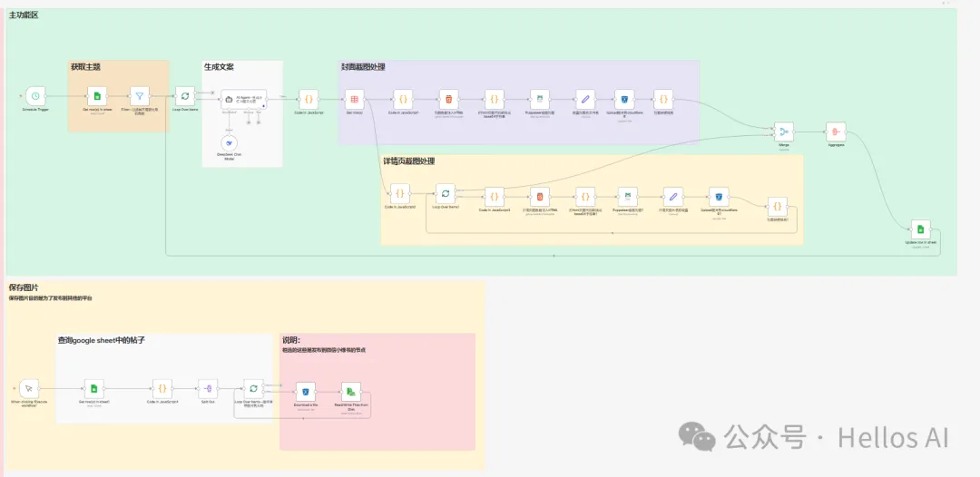Image resolution: width=980 pixels, height=477 pixels.
Task: Select the Update row in sheet node
Action: click(x=920, y=229)
